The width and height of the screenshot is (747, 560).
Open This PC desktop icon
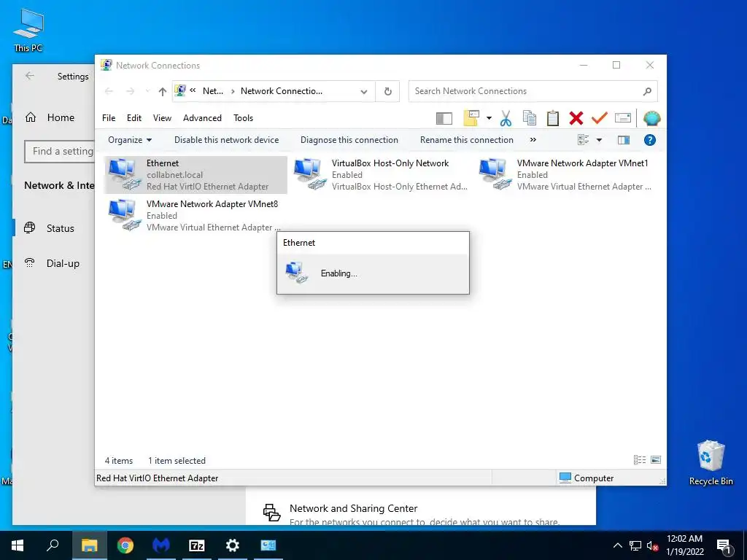click(28, 31)
